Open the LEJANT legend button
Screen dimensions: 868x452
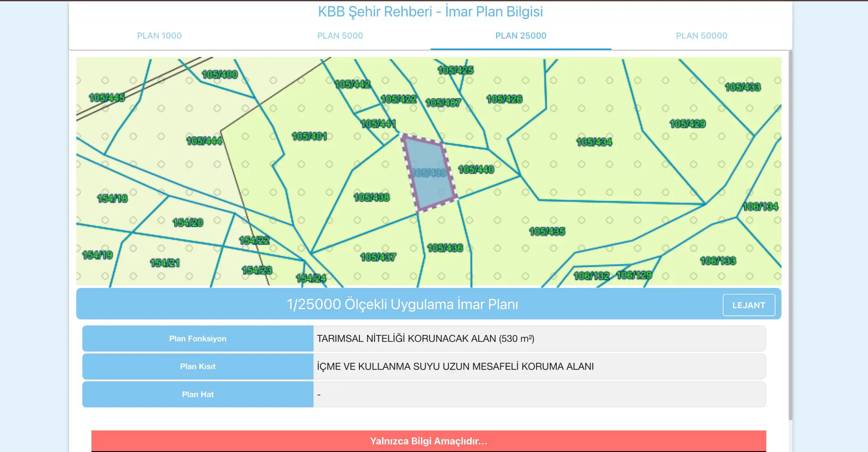749,305
